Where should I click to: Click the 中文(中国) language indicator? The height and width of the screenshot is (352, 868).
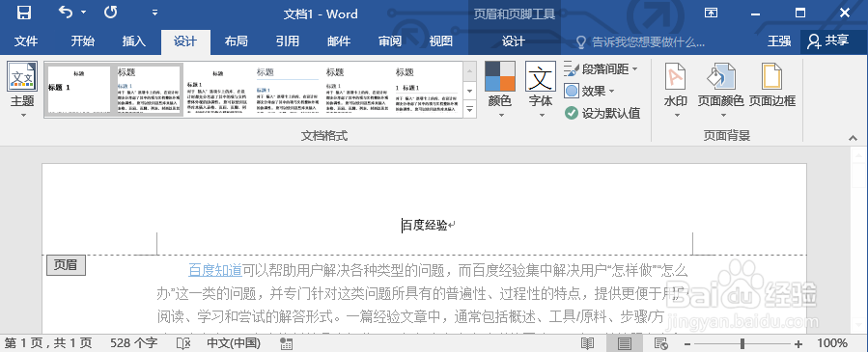click(234, 343)
